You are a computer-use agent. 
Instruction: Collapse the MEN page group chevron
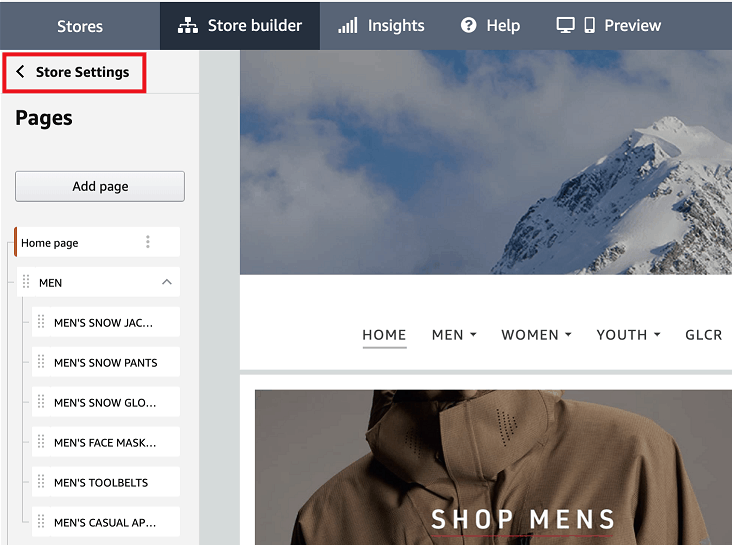pos(167,282)
